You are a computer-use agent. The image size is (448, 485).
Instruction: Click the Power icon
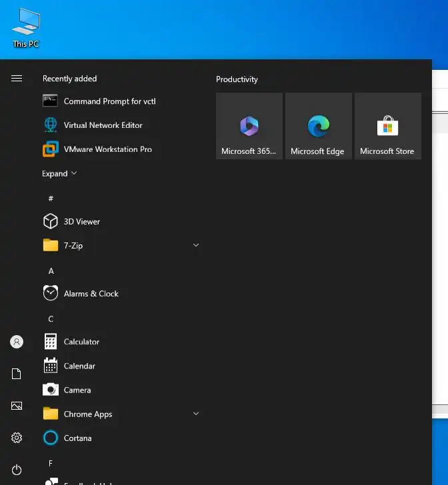coord(17,470)
